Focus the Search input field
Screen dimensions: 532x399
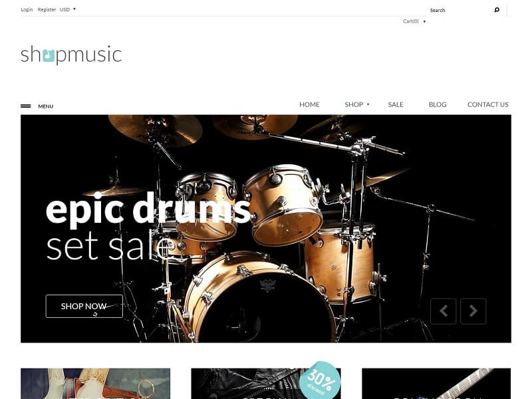(x=460, y=10)
